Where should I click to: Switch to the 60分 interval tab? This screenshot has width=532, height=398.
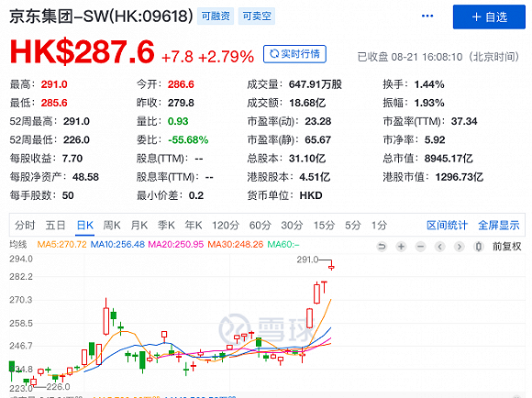260,226
